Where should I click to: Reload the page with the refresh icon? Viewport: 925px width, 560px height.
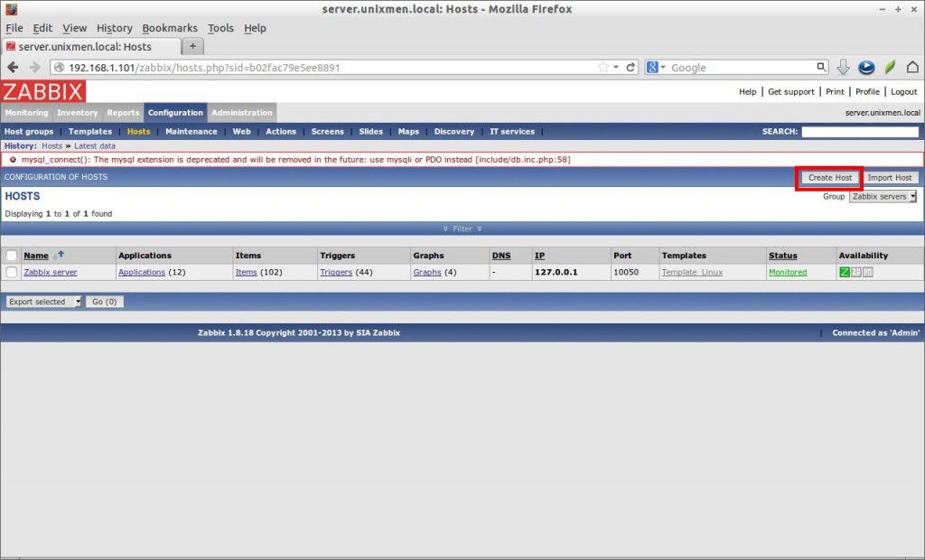pos(630,67)
